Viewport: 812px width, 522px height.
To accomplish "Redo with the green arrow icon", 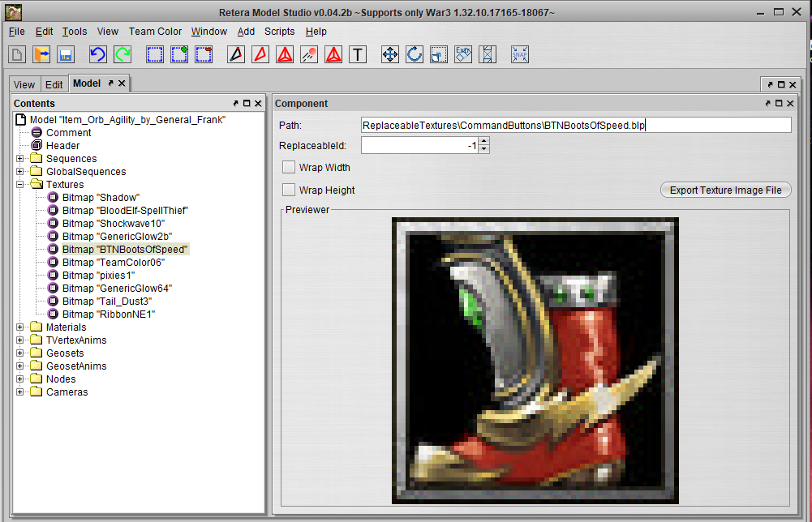I will [122, 54].
